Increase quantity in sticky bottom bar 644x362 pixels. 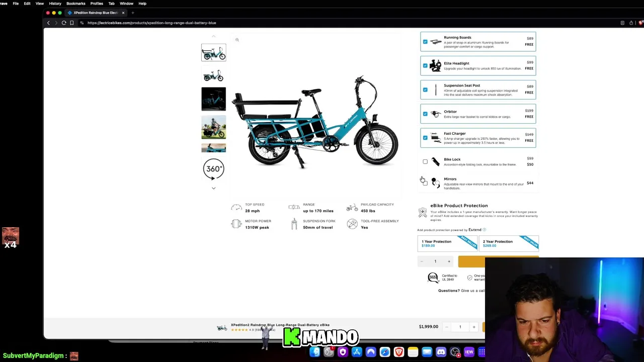pos(473,327)
